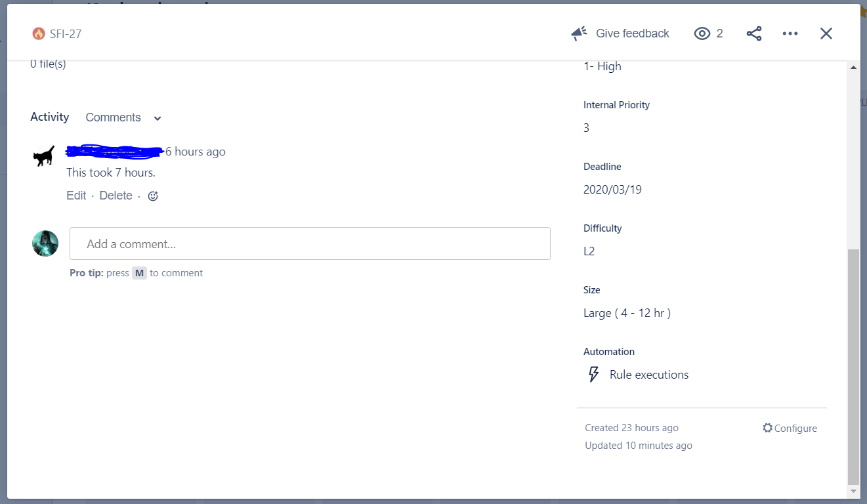Click the Rule executions lightning icon
Viewport: 867px width, 504px height.
[x=593, y=373]
